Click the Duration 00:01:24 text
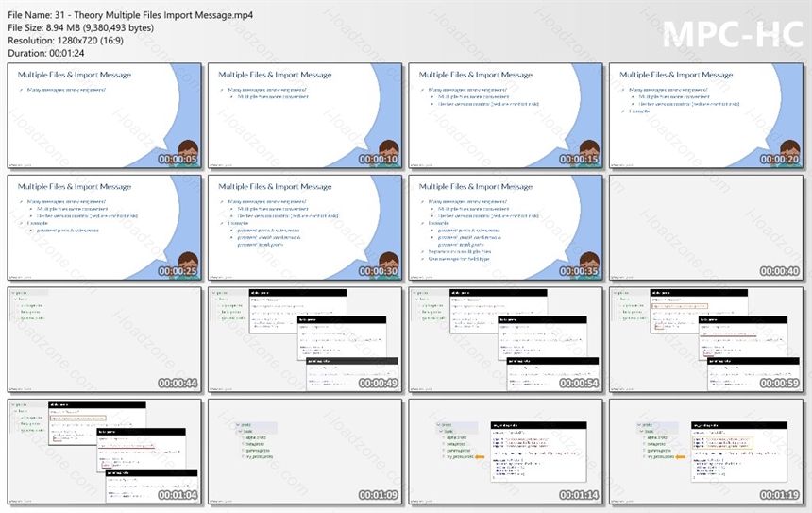Image resolution: width=812 pixels, height=513 pixels. [46, 53]
